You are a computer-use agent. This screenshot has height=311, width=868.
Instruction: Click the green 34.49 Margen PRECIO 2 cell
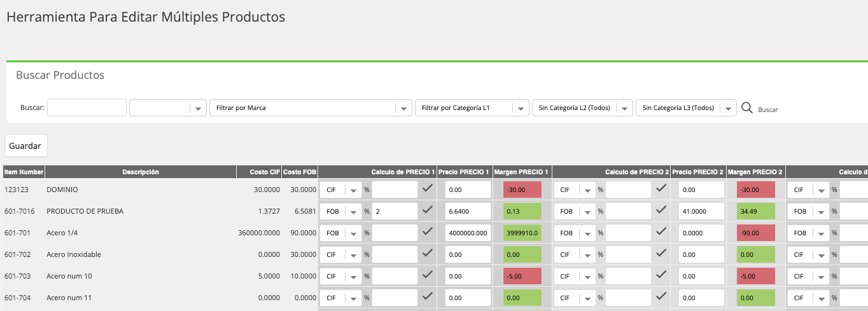tap(756, 211)
